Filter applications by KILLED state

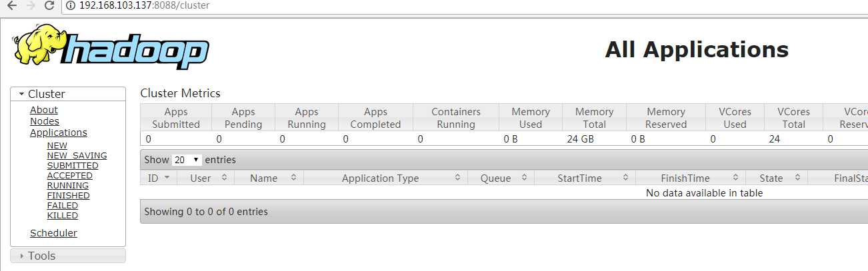coord(63,216)
